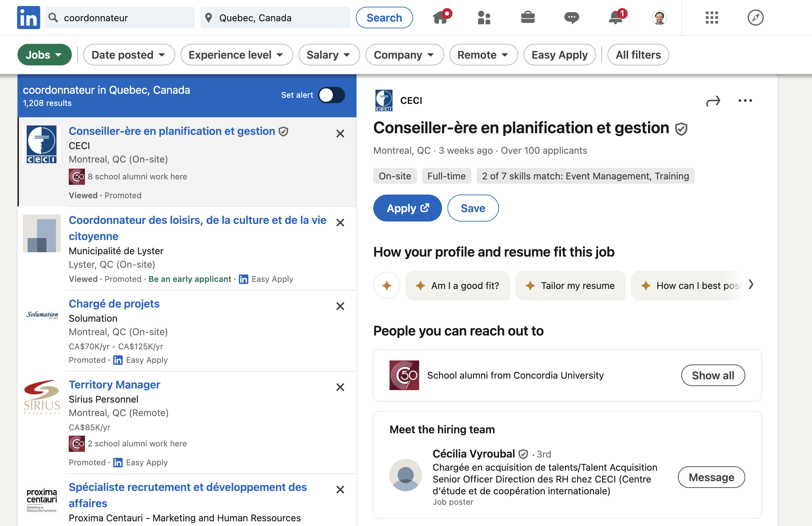The image size is (812, 526).
Task: Show all Concordia University alumni
Action: coord(713,375)
